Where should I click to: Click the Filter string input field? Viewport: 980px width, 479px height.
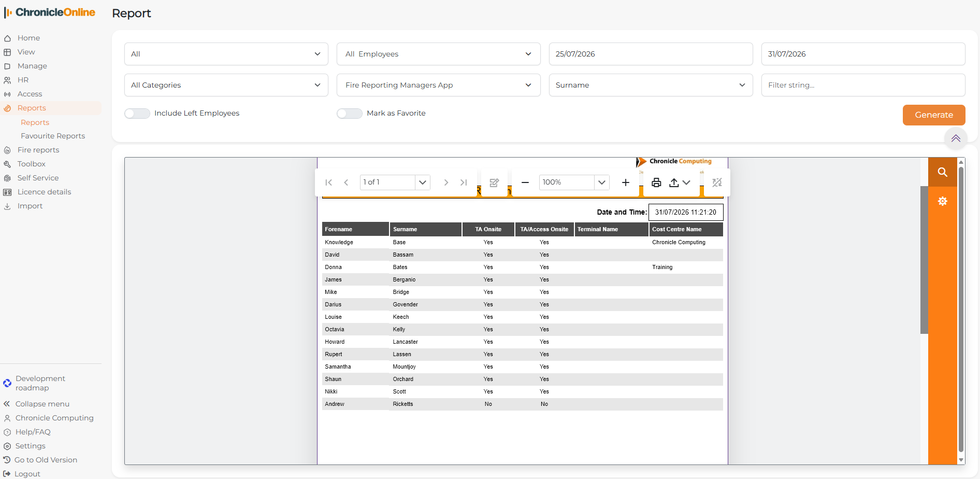863,85
